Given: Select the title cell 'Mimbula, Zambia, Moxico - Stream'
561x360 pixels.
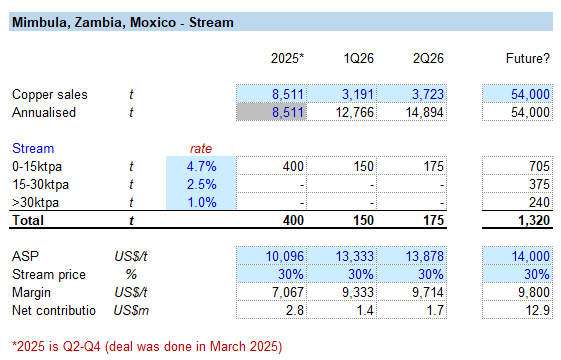Looking at the screenshot, I should click(281, 22).
